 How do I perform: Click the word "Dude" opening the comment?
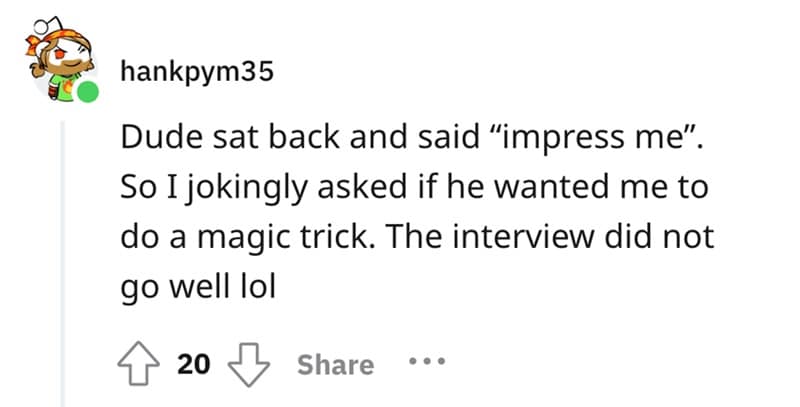pos(150,139)
